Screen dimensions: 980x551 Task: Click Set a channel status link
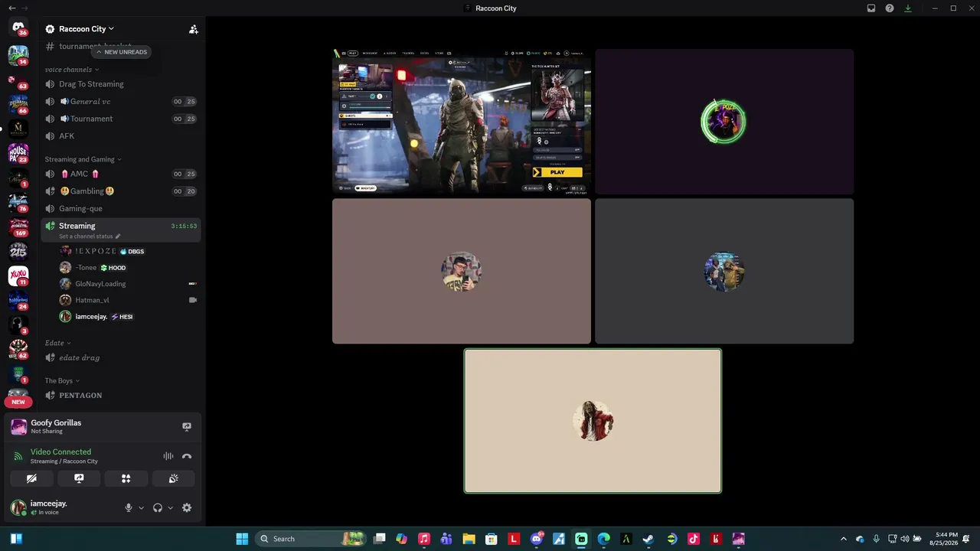[86, 236]
